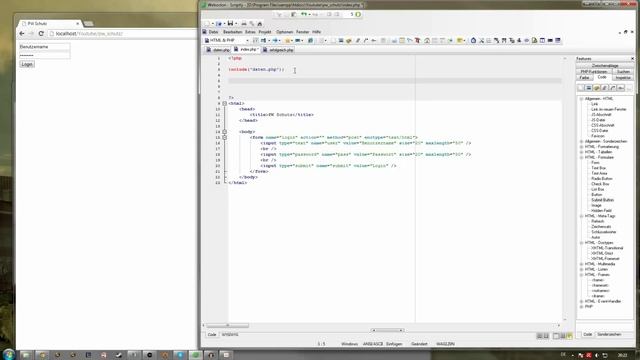Close the PW Schutz browser tab
640x360 pixels.
[x=78, y=24]
